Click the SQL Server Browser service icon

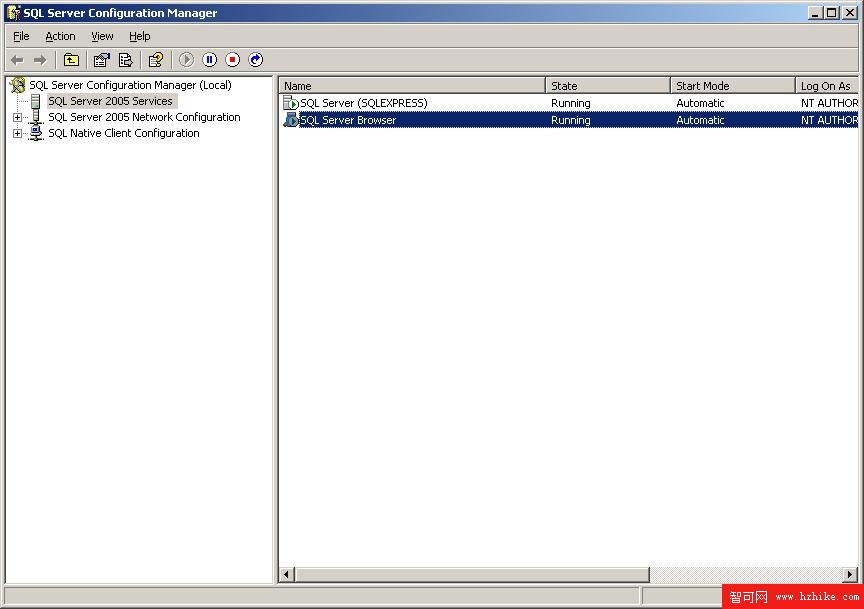pyautogui.click(x=290, y=120)
